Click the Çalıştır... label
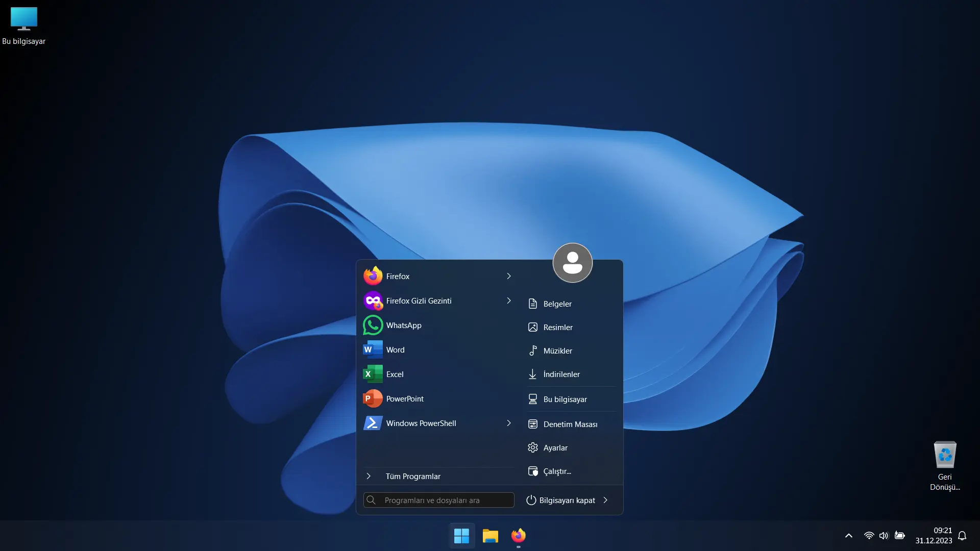This screenshot has height=551, width=980. [557, 471]
